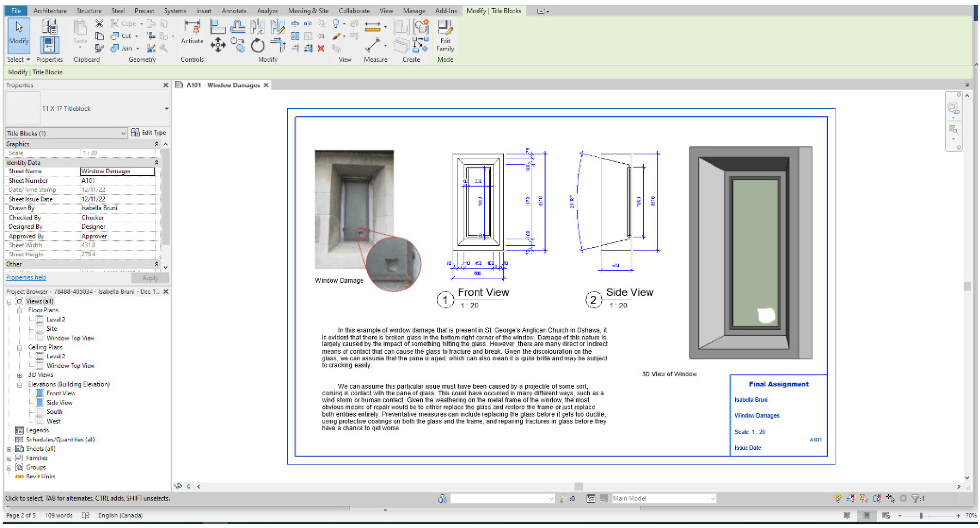The height and width of the screenshot is (528, 980).
Task: Open the Annotate ribbon tab
Action: [x=233, y=11]
